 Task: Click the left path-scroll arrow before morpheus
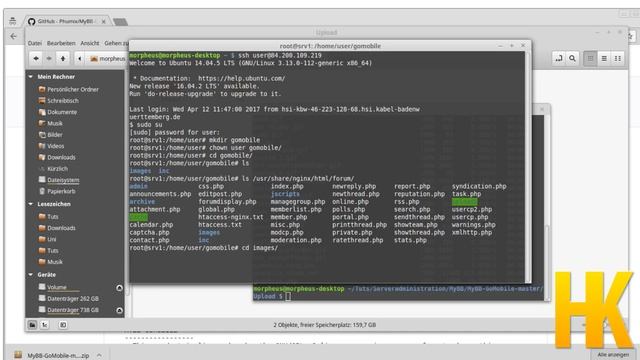click(80, 59)
